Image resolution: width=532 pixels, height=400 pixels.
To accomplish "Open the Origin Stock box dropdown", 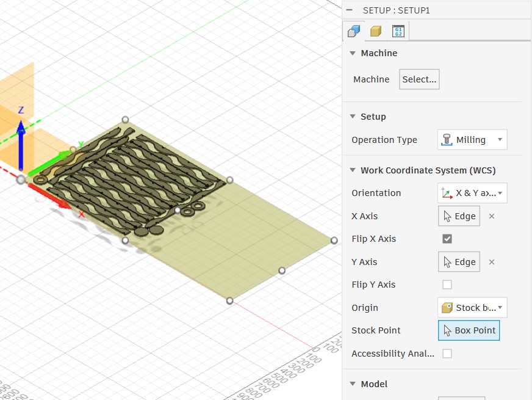I will click(x=472, y=308).
